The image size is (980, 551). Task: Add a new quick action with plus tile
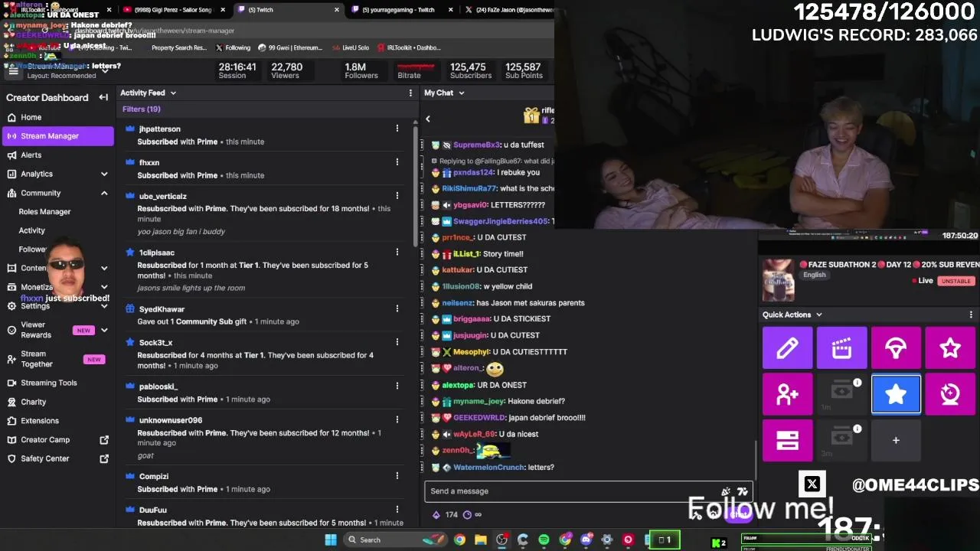pyautogui.click(x=896, y=440)
